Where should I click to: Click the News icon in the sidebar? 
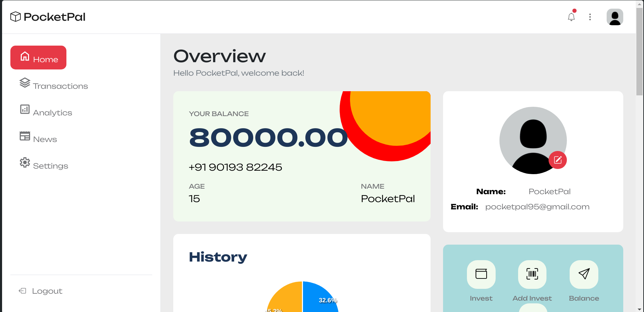25,136
